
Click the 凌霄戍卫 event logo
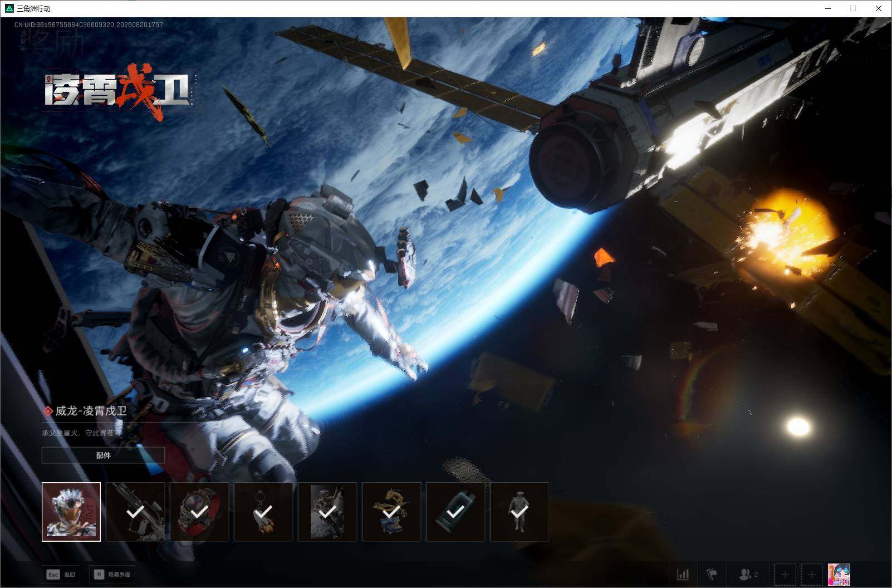click(118, 91)
